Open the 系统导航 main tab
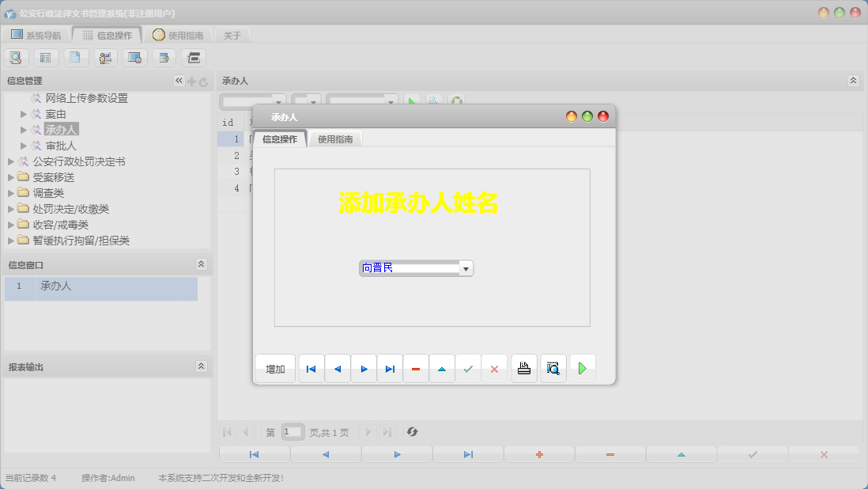Screen dimensions: 868x489 36,35
